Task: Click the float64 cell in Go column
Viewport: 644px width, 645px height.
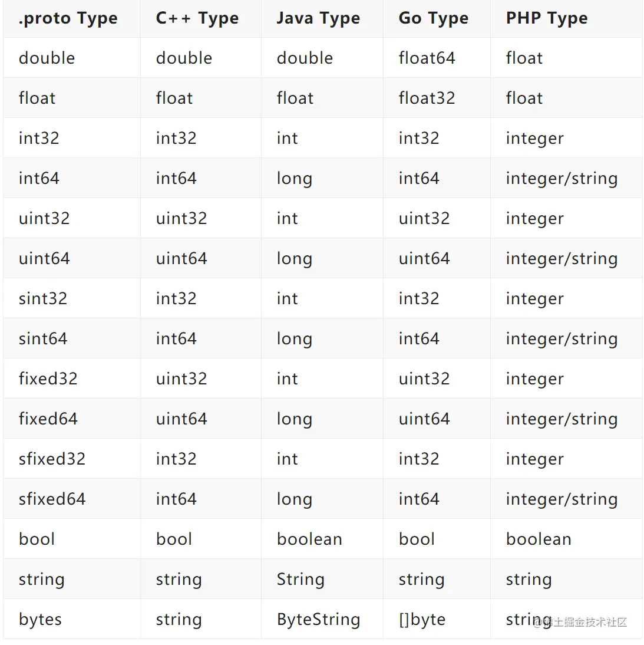Action: coord(427,58)
